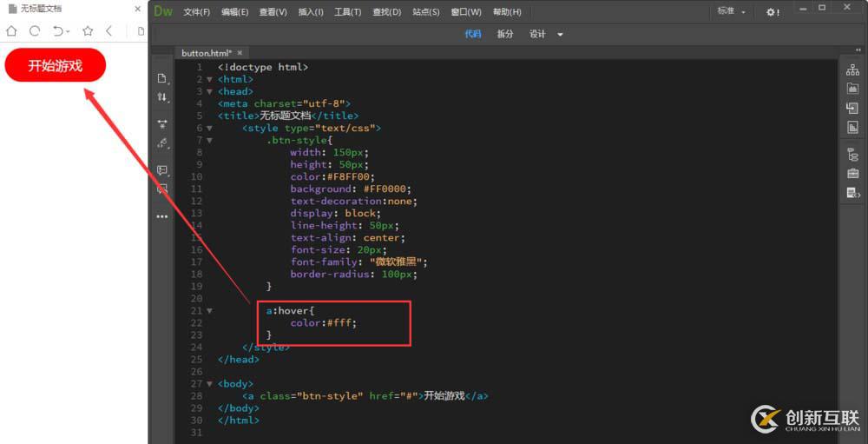Open the file management icon in the left toolbar
This screenshot has width=868, height=444.
click(161, 78)
